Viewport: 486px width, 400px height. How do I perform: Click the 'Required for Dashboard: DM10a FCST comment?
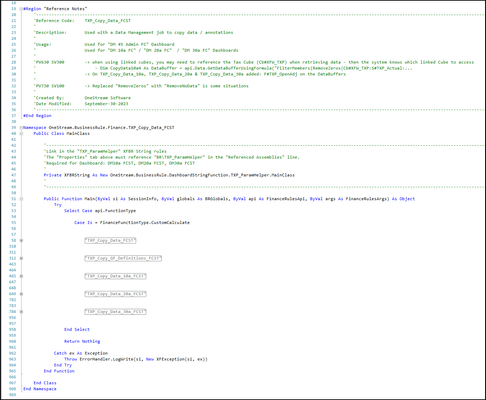point(119,163)
